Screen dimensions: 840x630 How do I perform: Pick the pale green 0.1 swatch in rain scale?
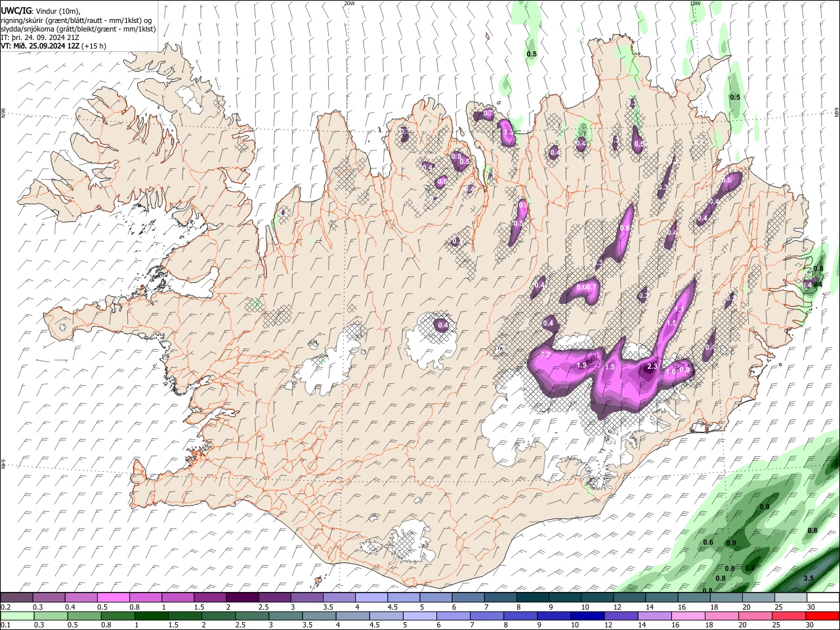(x=16, y=616)
